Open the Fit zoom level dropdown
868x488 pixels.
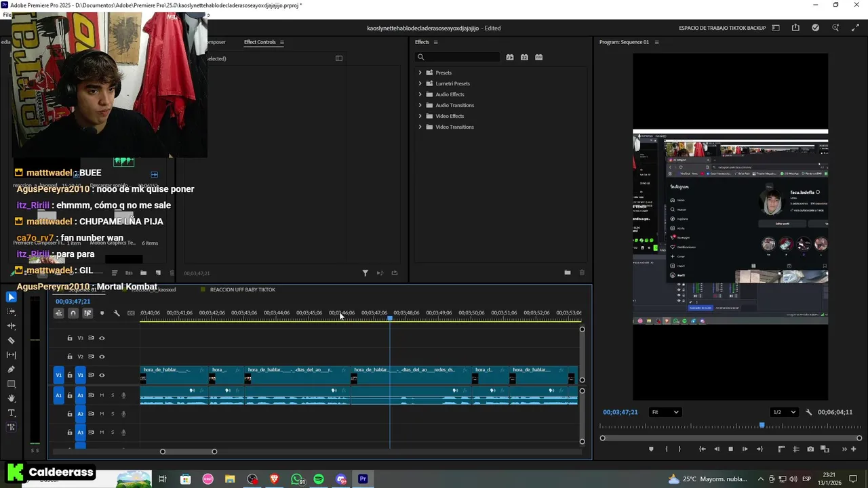[x=665, y=412]
